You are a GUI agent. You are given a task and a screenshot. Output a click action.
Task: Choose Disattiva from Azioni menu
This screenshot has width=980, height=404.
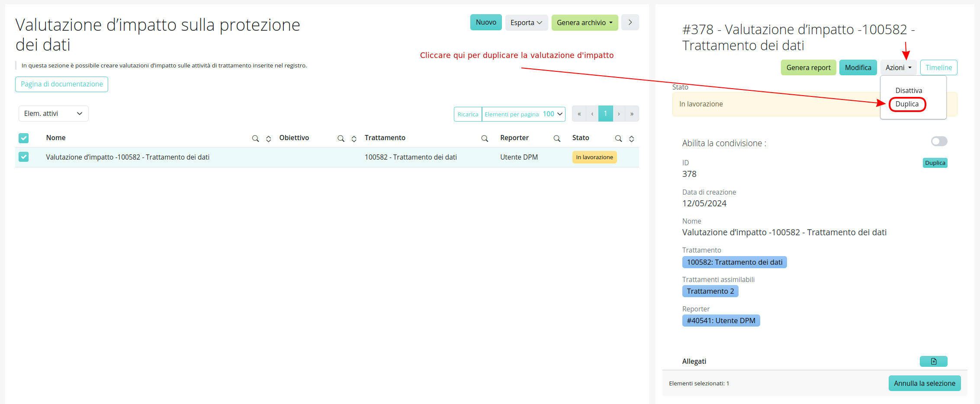point(909,90)
